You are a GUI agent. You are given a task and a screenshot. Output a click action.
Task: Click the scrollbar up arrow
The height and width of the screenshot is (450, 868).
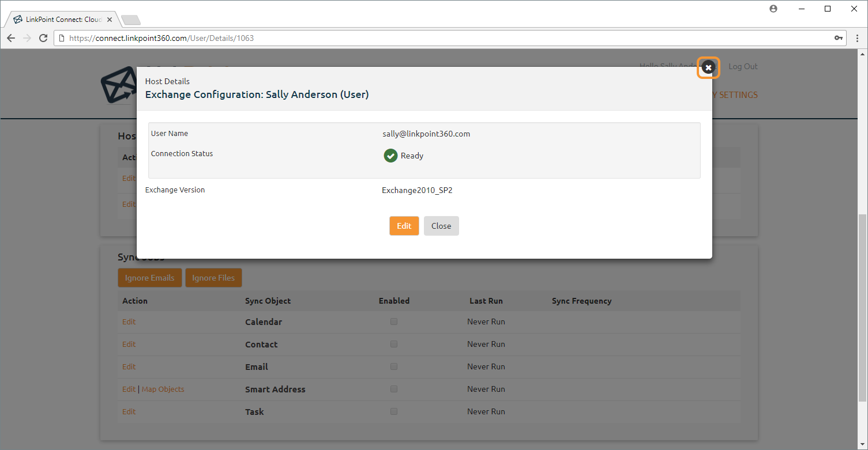(x=863, y=54)
